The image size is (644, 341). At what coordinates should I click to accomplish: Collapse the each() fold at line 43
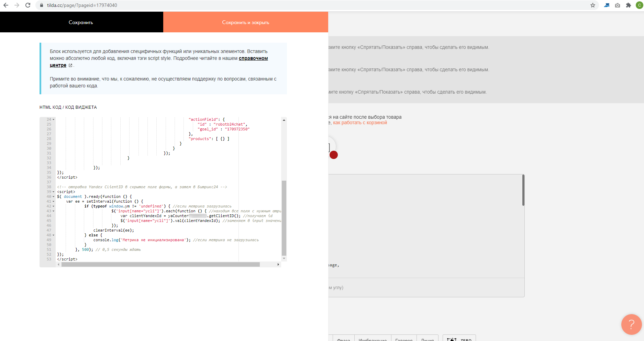coord(53,211)
